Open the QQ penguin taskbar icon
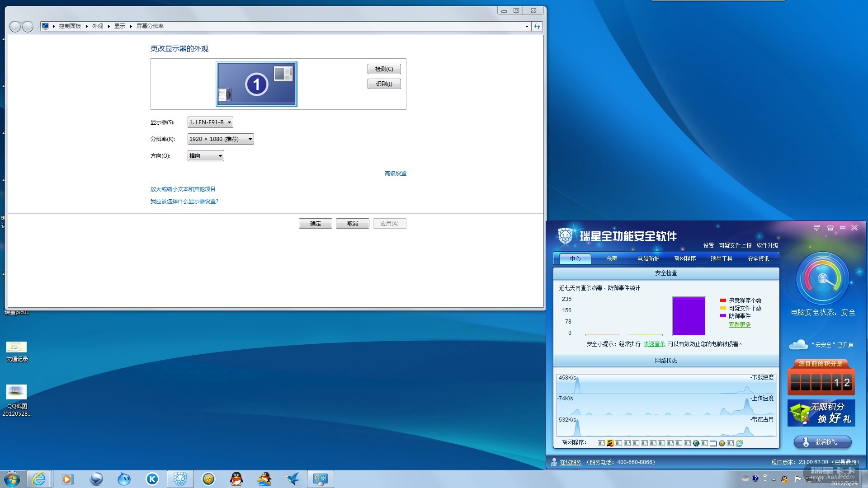868x488 pixels. click(x=236, y=479)
